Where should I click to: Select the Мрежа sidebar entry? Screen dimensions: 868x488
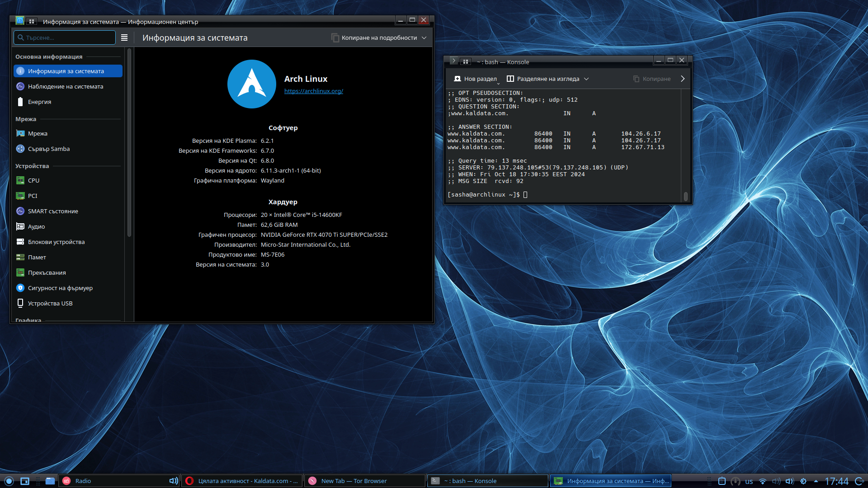point(68,133)
